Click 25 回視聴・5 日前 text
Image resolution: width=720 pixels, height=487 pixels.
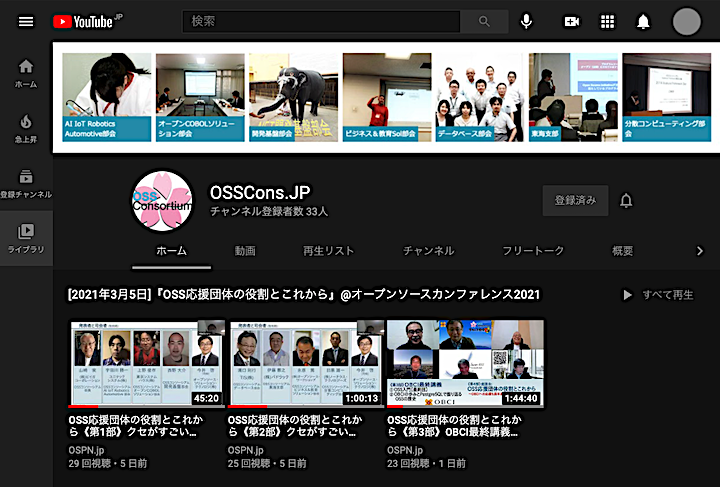(267, 464)
